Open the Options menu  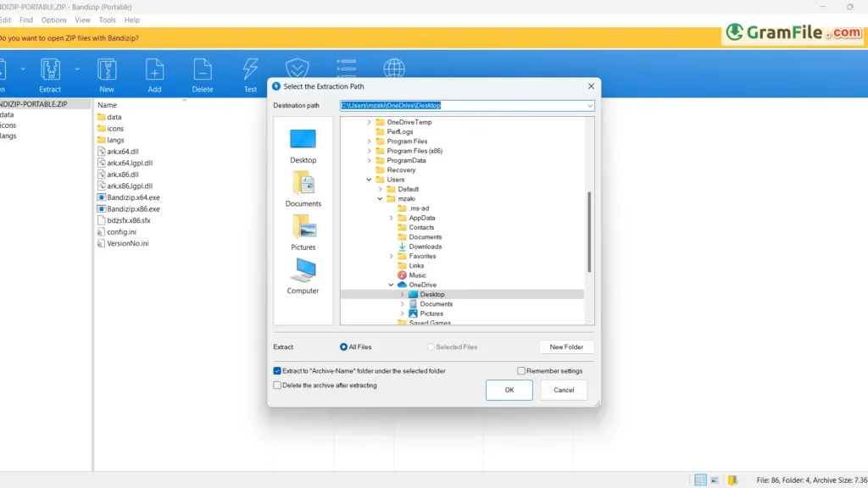click(x=53, y=20)
